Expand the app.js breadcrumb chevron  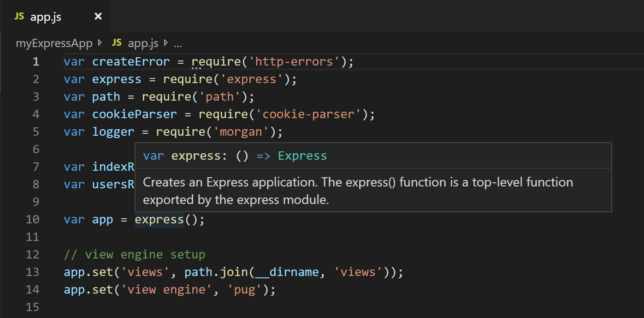[165, 43]
